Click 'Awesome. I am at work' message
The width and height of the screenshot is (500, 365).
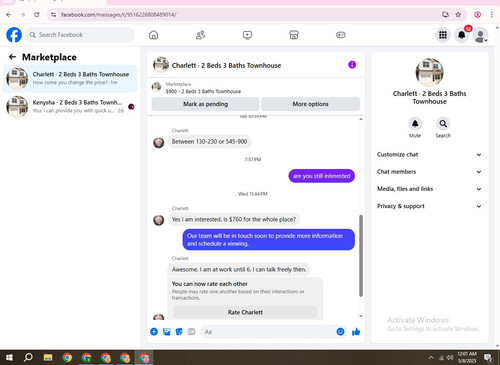coord(239,269)
